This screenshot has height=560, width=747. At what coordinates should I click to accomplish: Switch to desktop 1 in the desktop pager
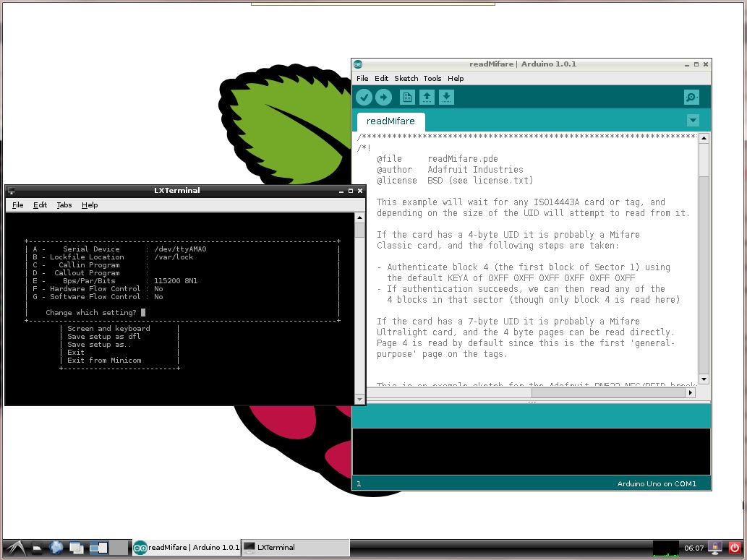(99, 548)
